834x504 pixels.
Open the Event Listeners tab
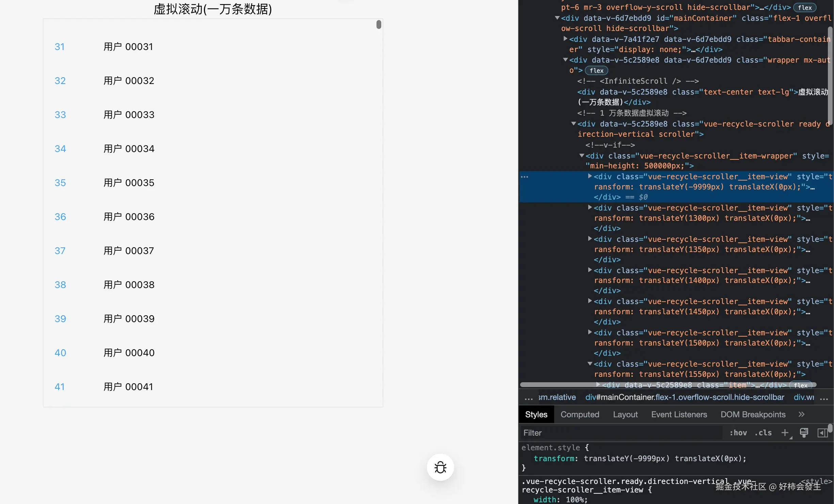pos(679,414)
